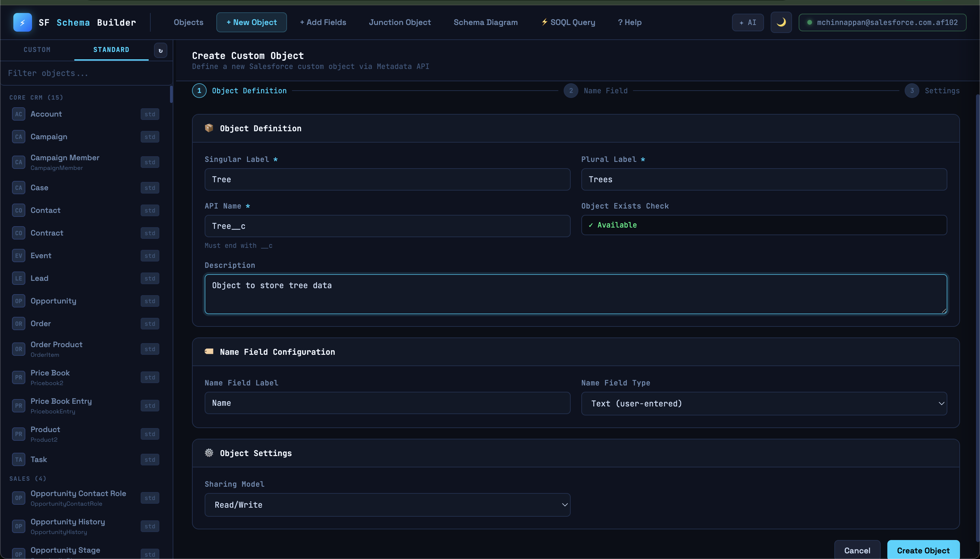Click the Singular Label input field
This screenshot has width=980, height=559.
coord(387,179)
